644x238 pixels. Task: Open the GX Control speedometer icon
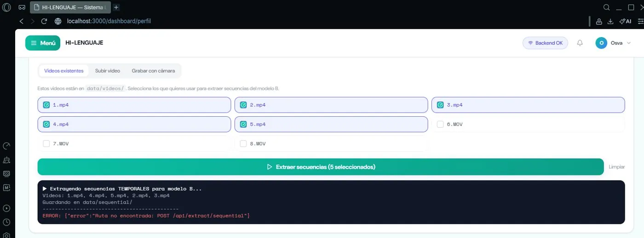click(6, 146)
